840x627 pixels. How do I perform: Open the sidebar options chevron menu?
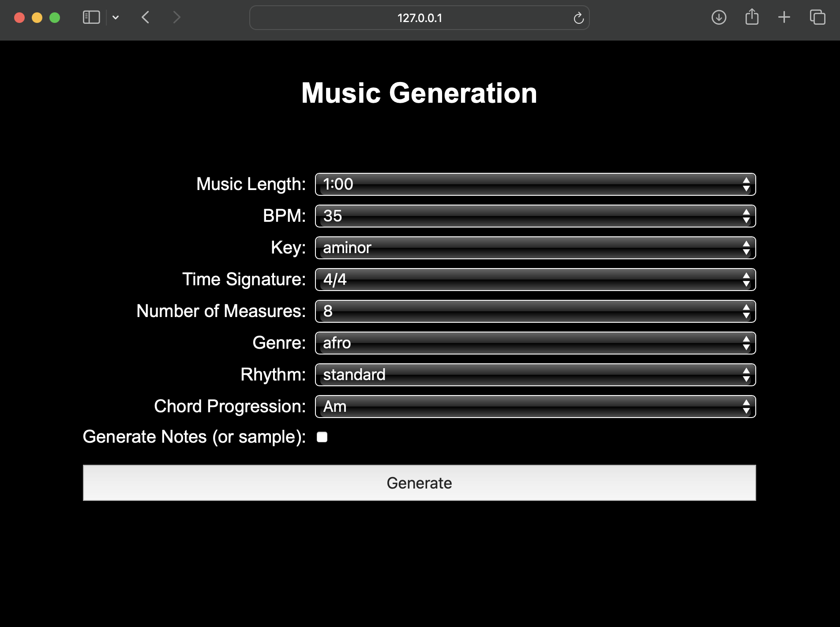(116, 18)
